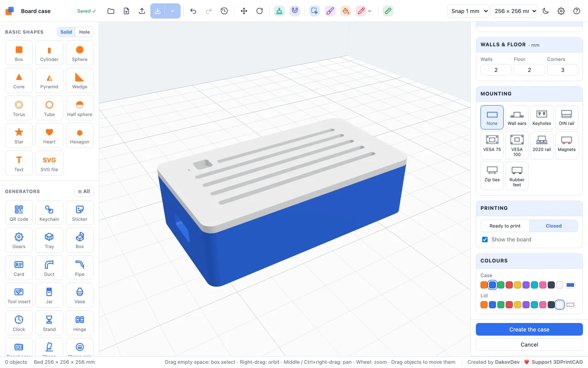Screen dimensions: 588x368
Task: Pick the purple Lid colour swatch
Action: (526, 304)
